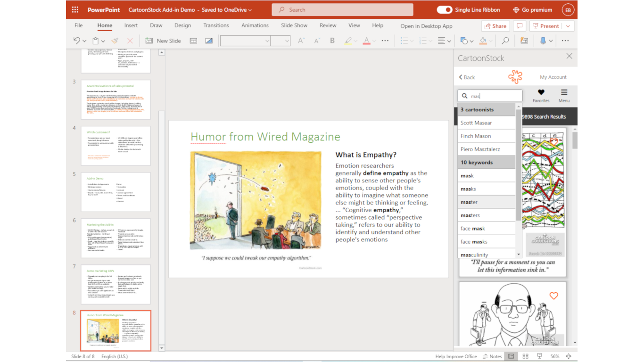The height and width of the screenshot is (362, 644).
Task: Click the app launcher waffle icon
Action: [75, 9]
